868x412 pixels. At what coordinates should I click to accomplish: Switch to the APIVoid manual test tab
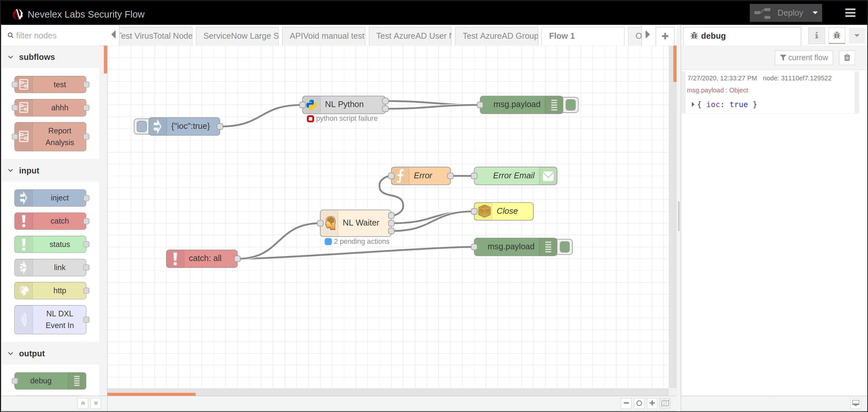point(327,36)
